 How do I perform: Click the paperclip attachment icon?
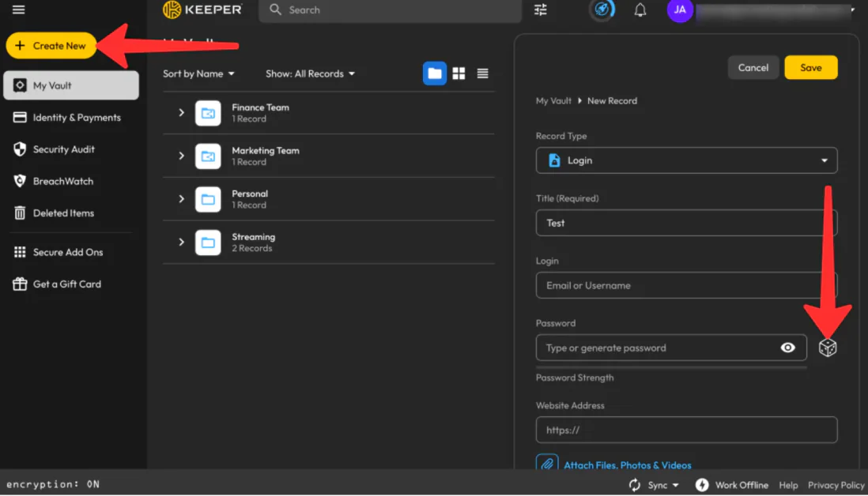(x=547, y=464)
